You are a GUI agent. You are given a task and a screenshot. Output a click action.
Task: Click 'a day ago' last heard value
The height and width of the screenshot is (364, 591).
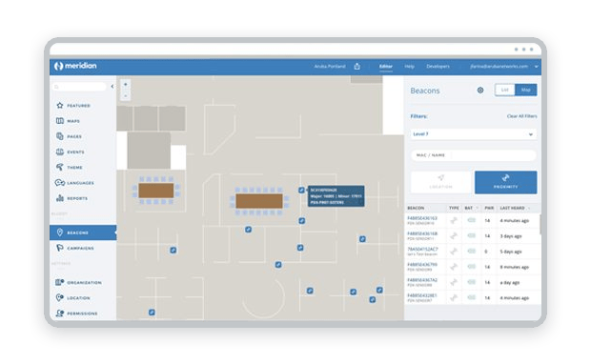510,283
